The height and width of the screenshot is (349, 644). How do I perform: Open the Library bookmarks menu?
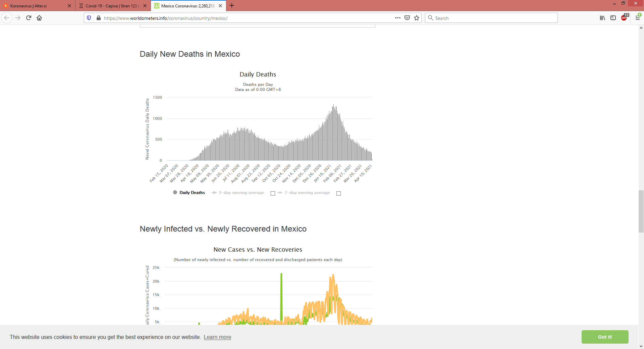coord(603,18)
